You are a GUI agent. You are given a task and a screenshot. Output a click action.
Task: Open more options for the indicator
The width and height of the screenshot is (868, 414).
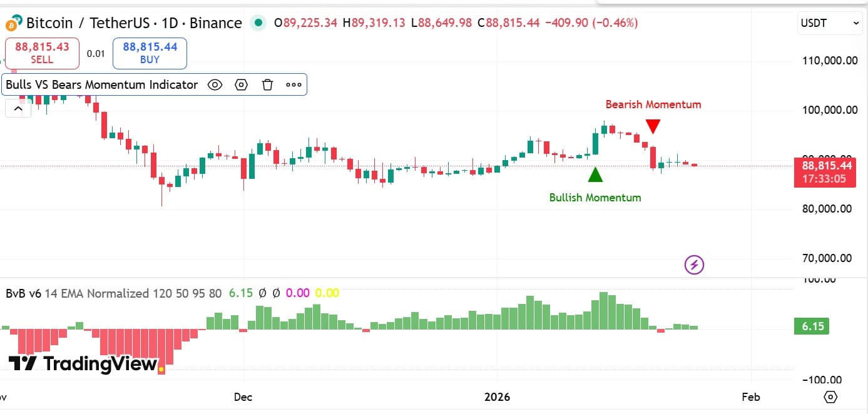coord(294,84)
